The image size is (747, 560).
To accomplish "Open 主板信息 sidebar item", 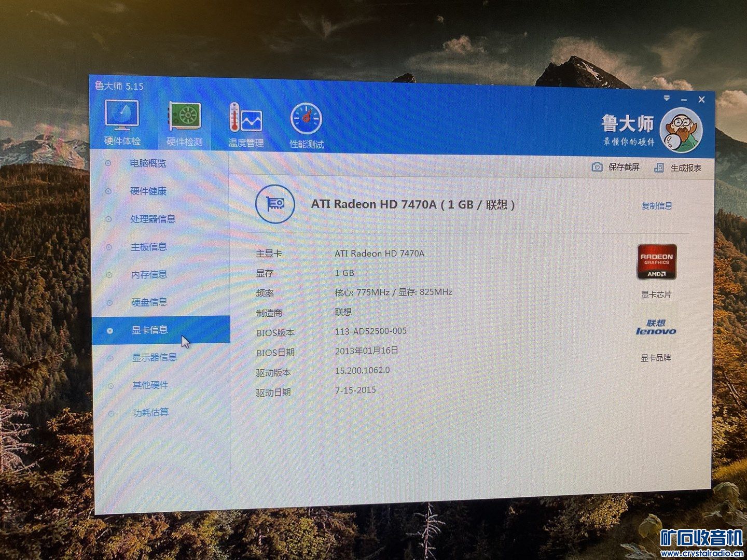I will pos(148,247).
